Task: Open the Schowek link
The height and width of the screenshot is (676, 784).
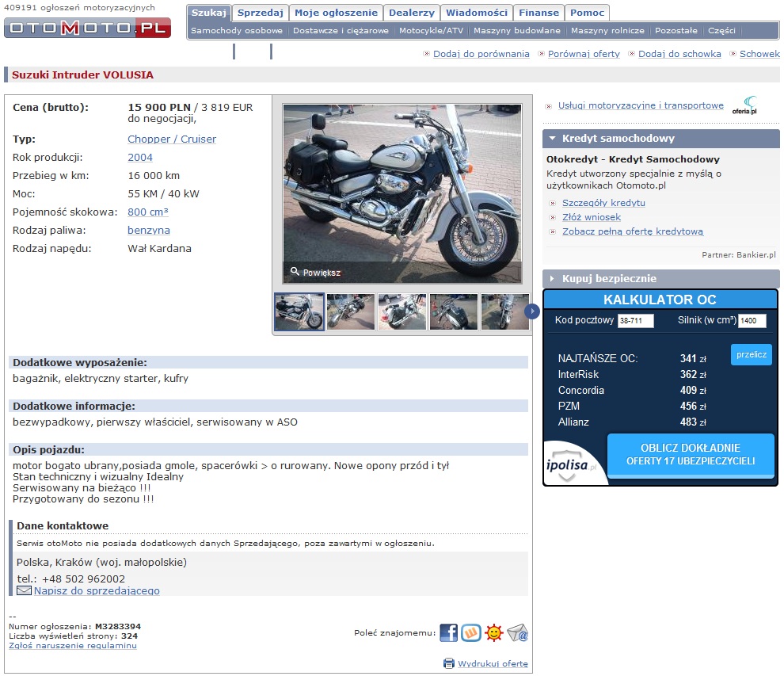Action: pyautogui.click(x=759, y=54)
